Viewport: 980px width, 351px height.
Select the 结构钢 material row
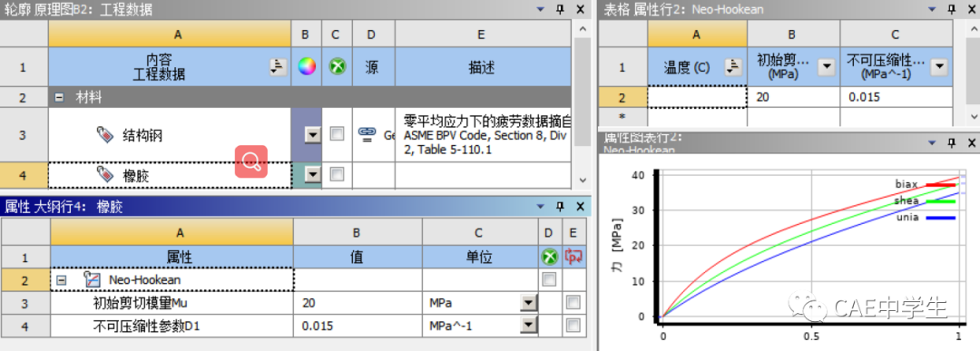[170, 134]
